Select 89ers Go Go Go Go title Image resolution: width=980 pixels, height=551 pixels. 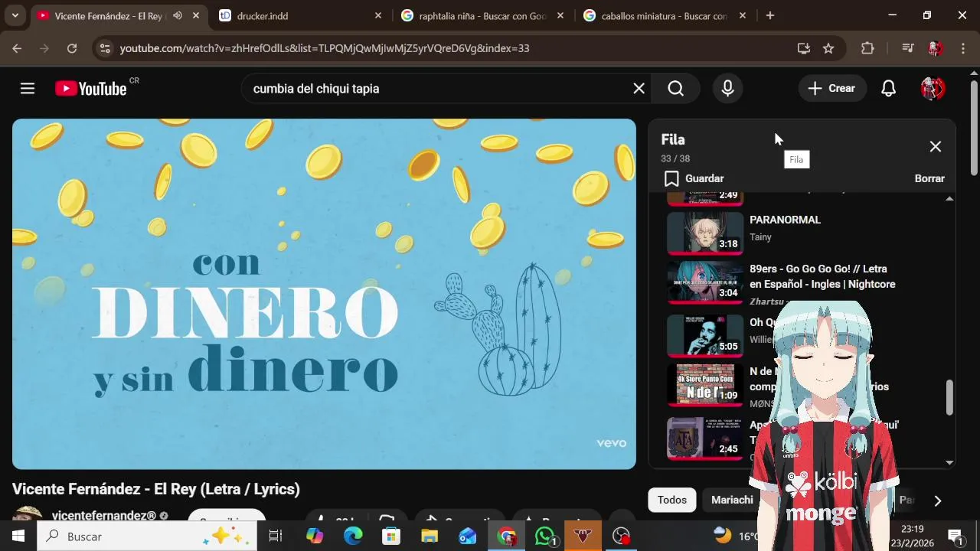(x=822, y=276)
